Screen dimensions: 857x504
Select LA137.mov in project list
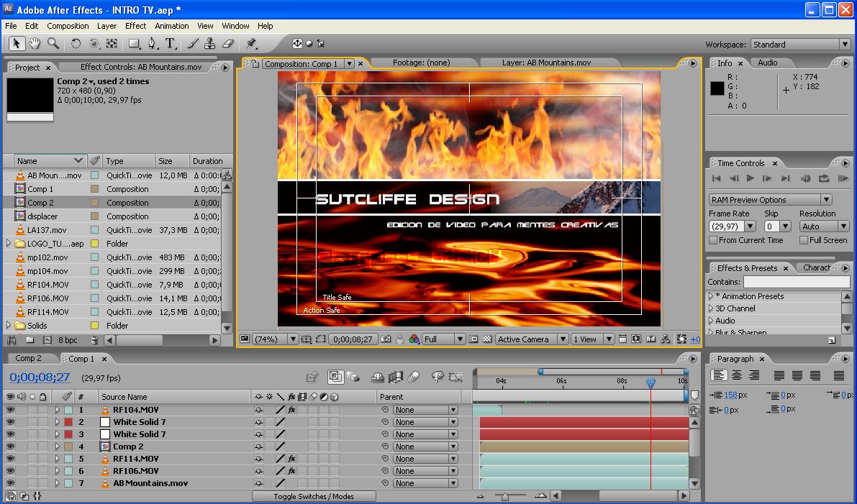(x=47, y=230)
